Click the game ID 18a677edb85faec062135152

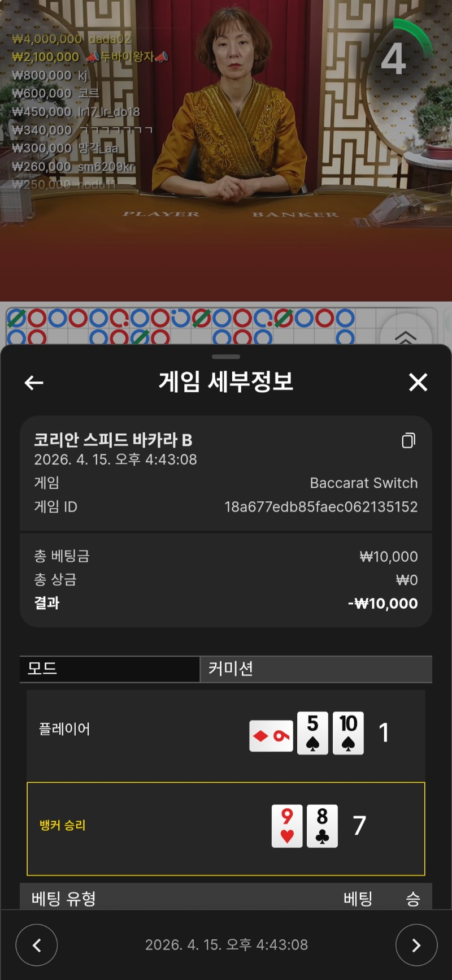click(x=321, y=506)
